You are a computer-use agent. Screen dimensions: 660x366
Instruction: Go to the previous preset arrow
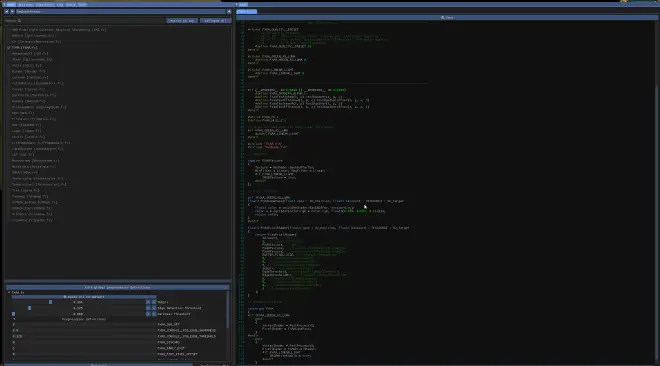(7, 11)
